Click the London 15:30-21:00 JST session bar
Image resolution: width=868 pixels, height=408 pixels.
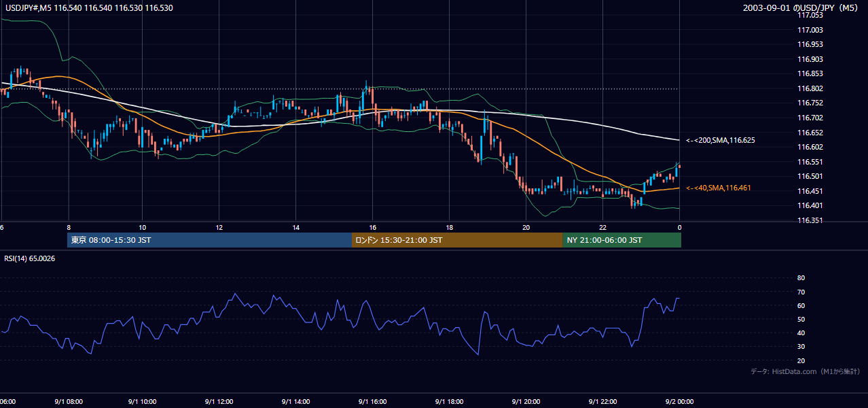[x=457, y=240]
